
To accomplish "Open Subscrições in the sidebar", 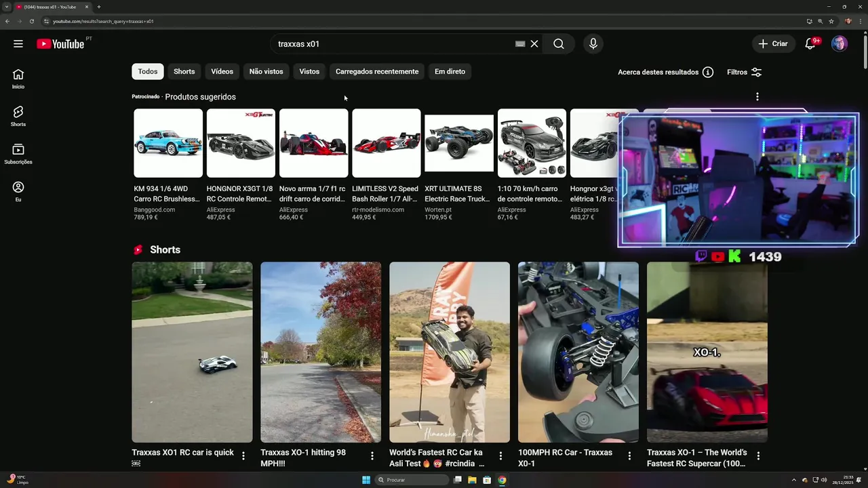I will coord(18,154).
